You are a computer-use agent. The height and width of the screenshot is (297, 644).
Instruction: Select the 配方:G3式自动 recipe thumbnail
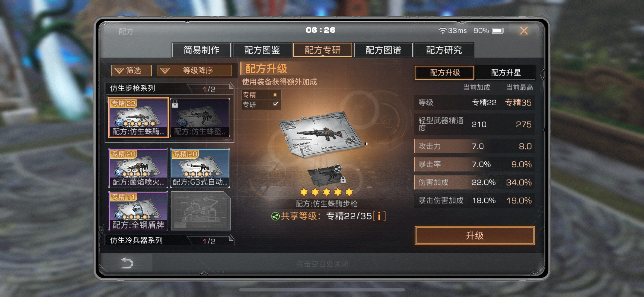pos(200,168)
